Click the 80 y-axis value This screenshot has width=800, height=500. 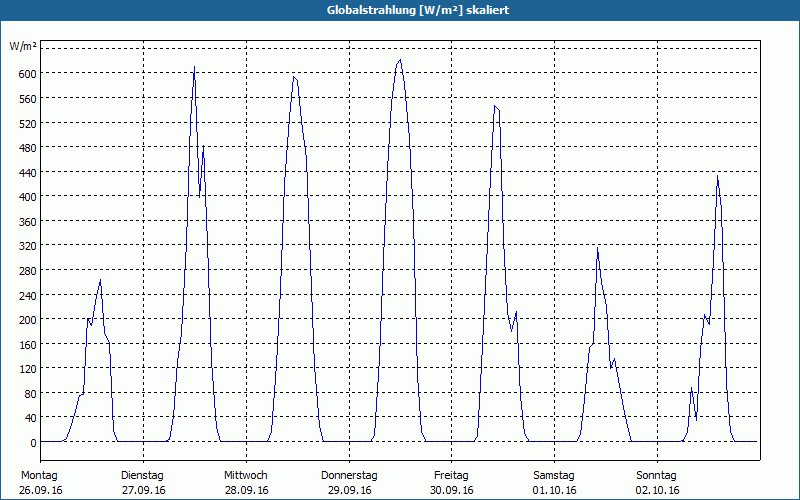click(31, 394)
